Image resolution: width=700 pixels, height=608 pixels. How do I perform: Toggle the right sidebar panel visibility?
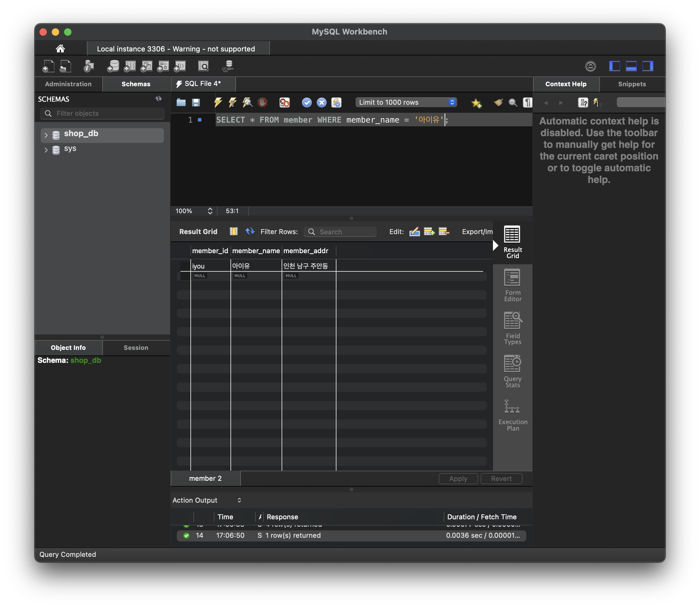tap(648, 66)
